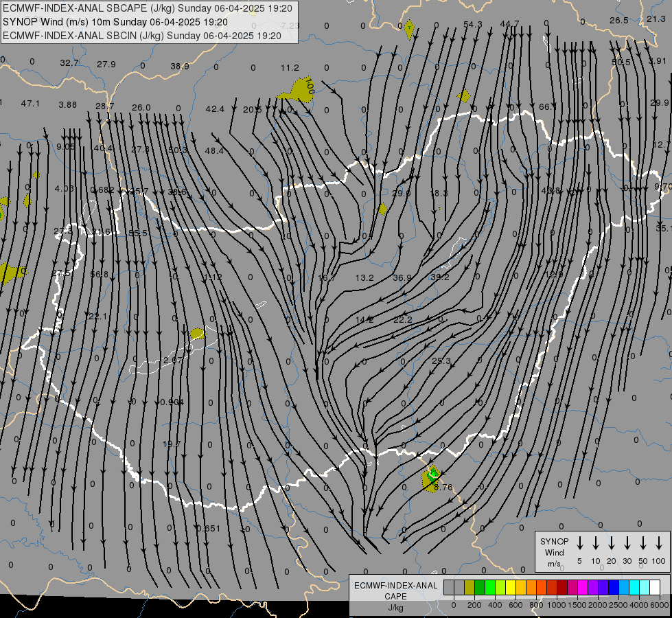Click the 100 m/s wind arrow in legend
This screenshot has height=618, width=672.
659,543
